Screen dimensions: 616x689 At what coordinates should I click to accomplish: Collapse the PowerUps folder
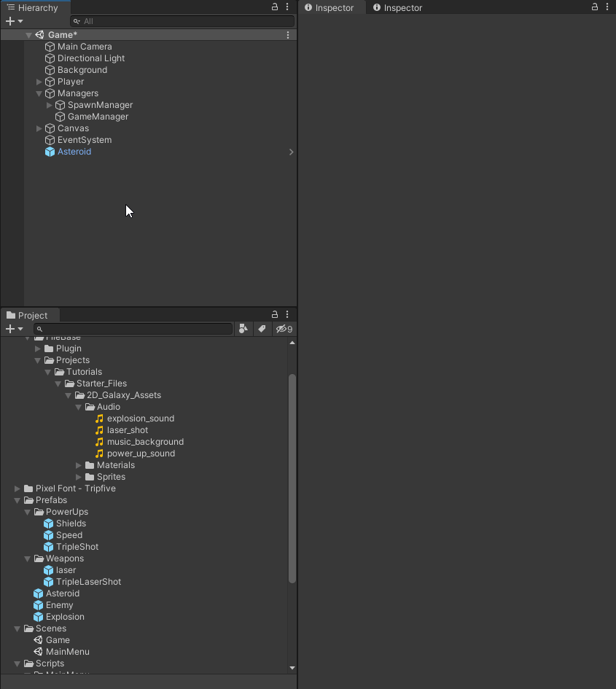click(x=27, y=512)
